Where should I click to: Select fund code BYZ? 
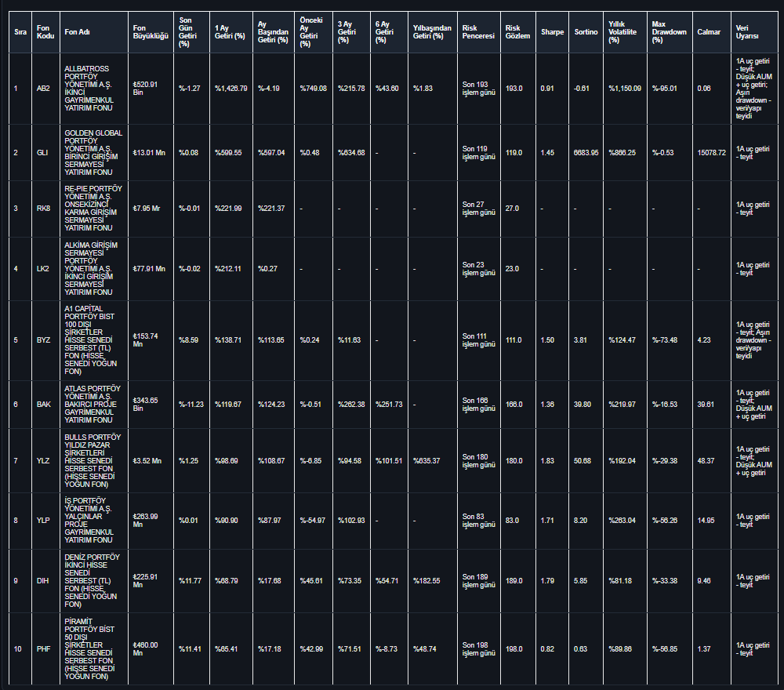tap(43, 340)
